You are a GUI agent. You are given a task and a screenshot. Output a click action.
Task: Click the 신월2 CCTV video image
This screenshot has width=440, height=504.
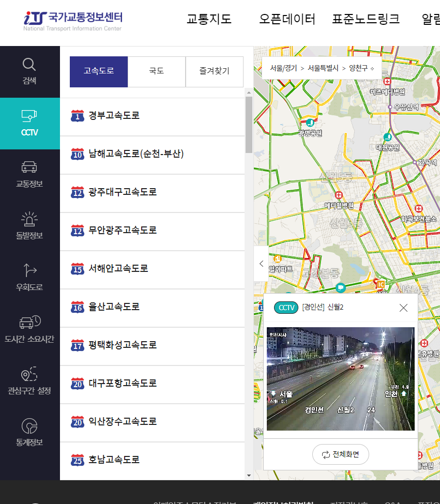[340, 379]
